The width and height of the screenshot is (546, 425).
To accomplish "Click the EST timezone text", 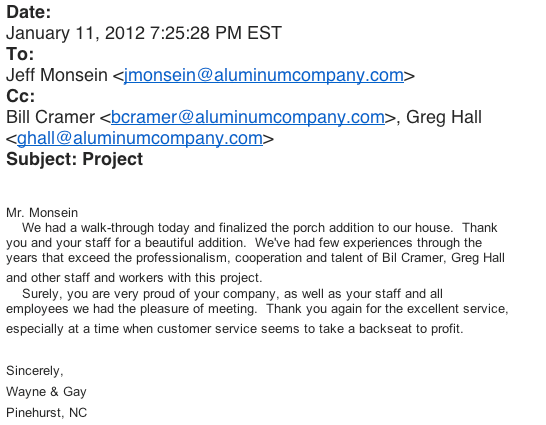I will point(264,33).
